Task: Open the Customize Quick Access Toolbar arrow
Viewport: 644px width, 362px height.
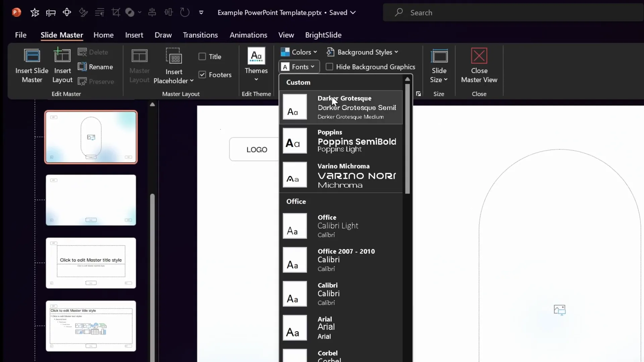Action: [x=201, y=13]
